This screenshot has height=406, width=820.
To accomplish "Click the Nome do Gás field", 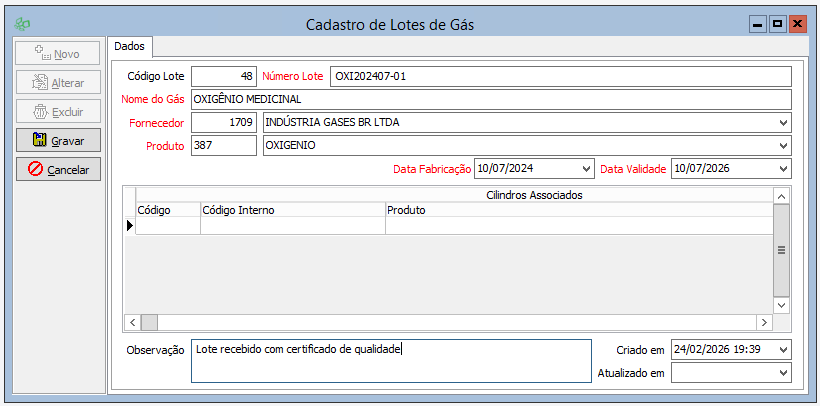I will pyautogui.click(x=490, y=99).
